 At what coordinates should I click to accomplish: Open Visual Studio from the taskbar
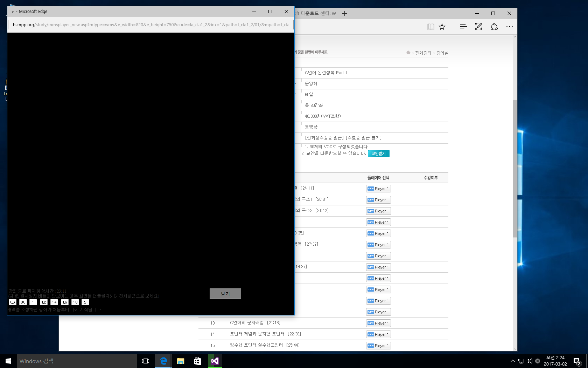tap(215, 361)
